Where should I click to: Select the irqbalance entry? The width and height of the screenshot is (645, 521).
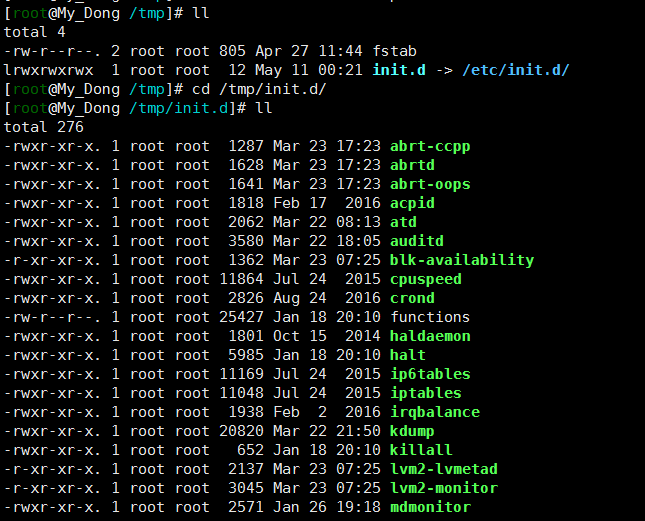click(435, 412)
